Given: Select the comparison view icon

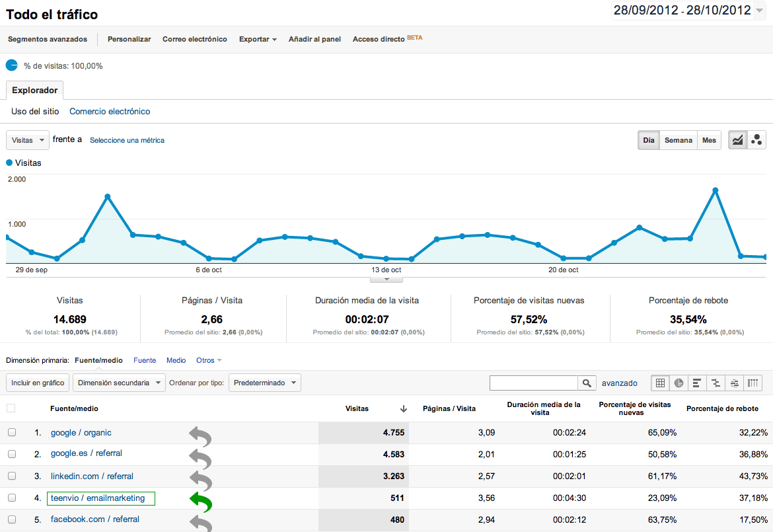Looking at the screenshot, I should pos(716,383).
